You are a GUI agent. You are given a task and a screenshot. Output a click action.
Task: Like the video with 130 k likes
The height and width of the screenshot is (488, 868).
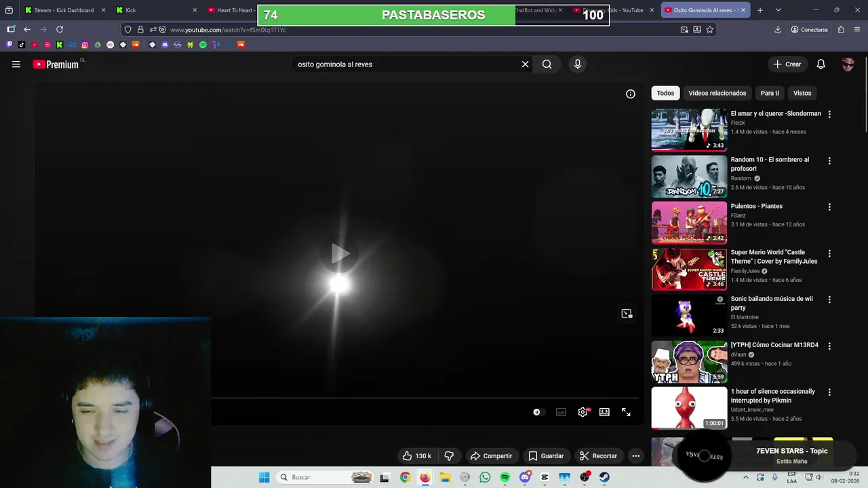416,456
